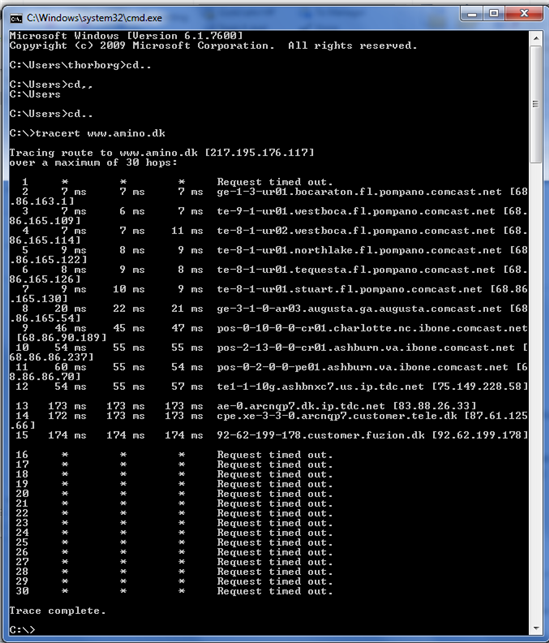The width and height of the screenshot is (549, 643).
Task: Click the vertical scrollbar thumb
Action: [535, 104]
